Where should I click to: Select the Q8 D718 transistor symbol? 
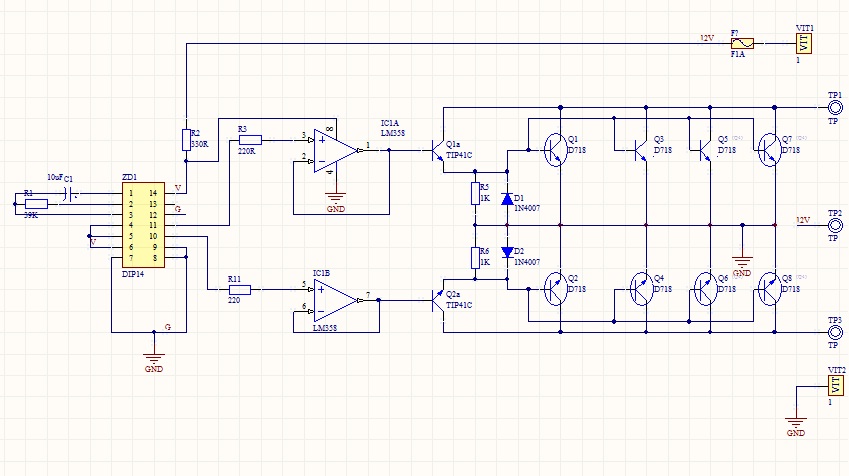click(x=769, y=289)
